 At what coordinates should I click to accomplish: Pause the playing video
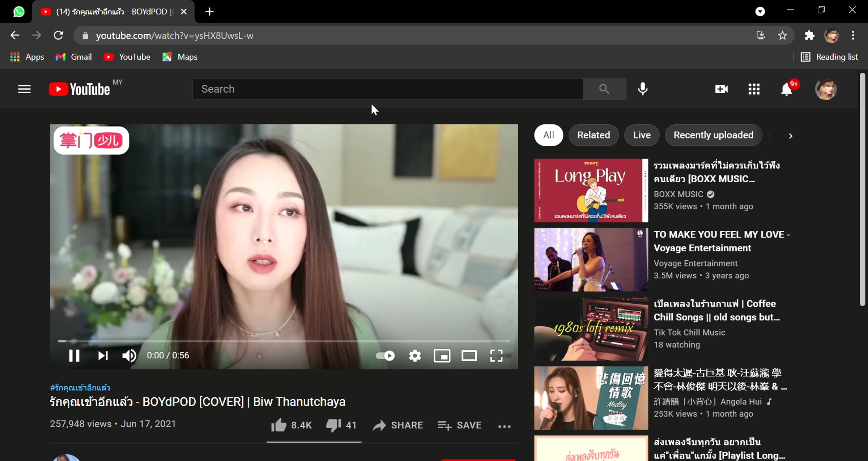tap(74, 356)
